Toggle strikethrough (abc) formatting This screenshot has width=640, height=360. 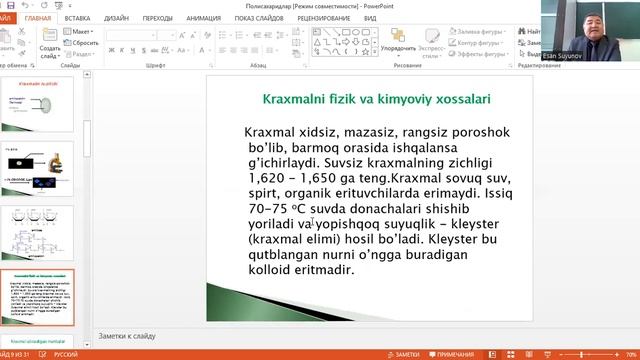click(x=154, y=50)
